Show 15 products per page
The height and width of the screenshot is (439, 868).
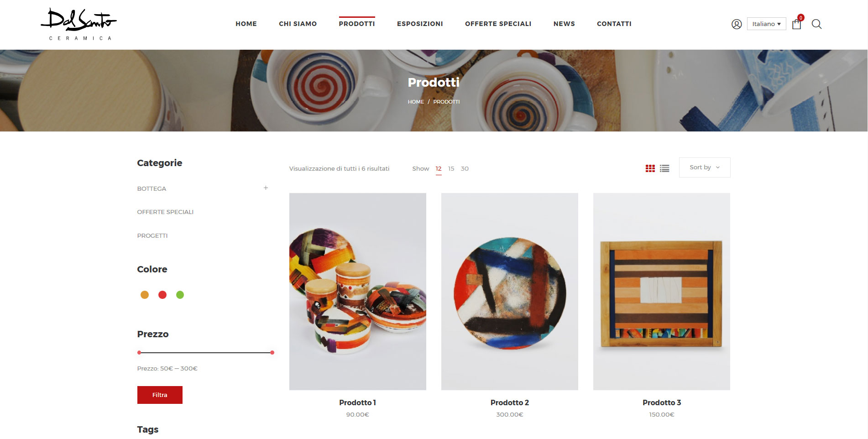(451, 168)
